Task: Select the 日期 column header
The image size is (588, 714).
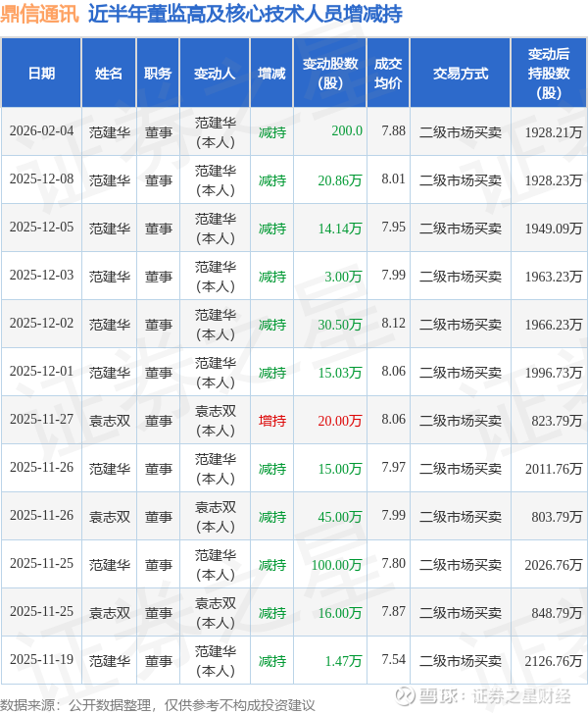Action: [41, 74]
